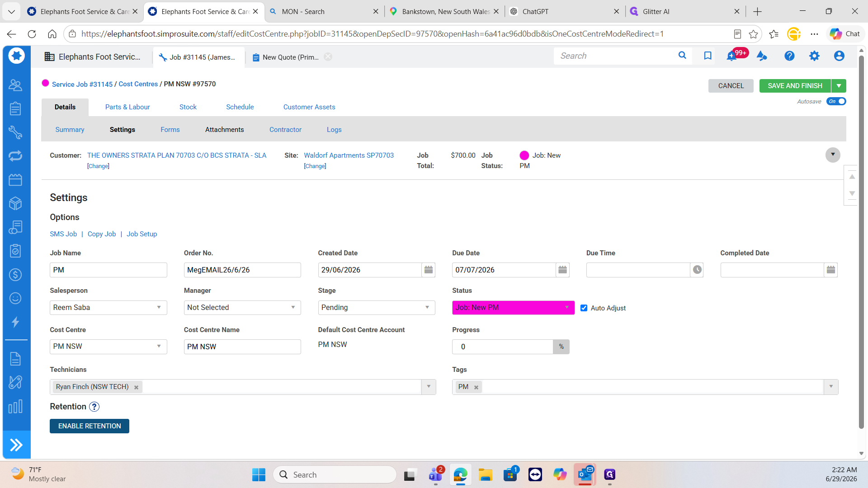Switch to Parts & Labour tab
Viewport: 868px width, 488px height.
[127, 107]
